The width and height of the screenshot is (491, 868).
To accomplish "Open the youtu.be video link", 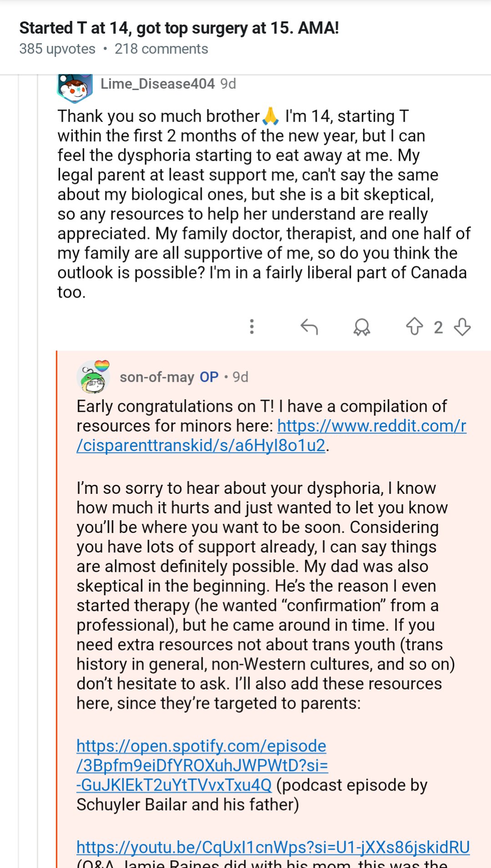I will click(273, 847).
